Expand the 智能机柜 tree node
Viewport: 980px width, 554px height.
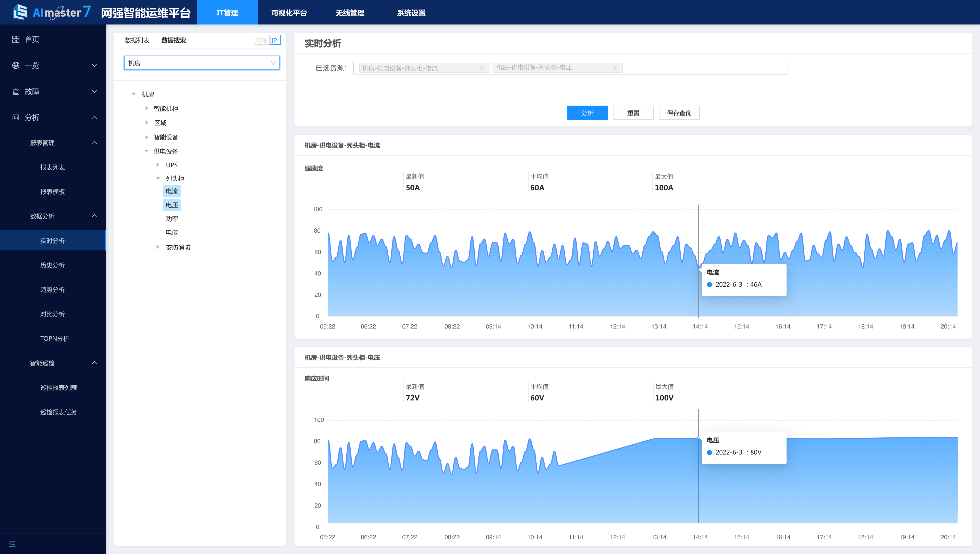146,108
